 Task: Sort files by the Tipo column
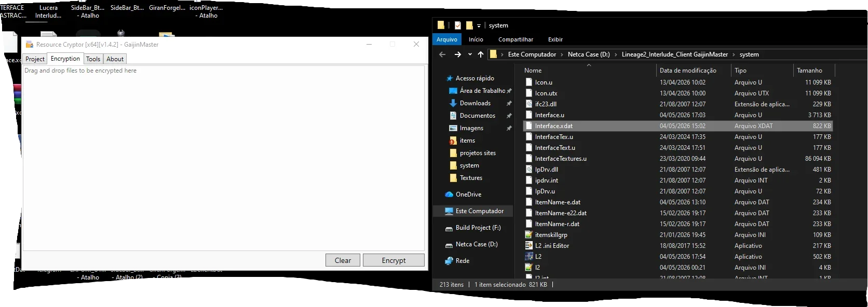point(762,71)
